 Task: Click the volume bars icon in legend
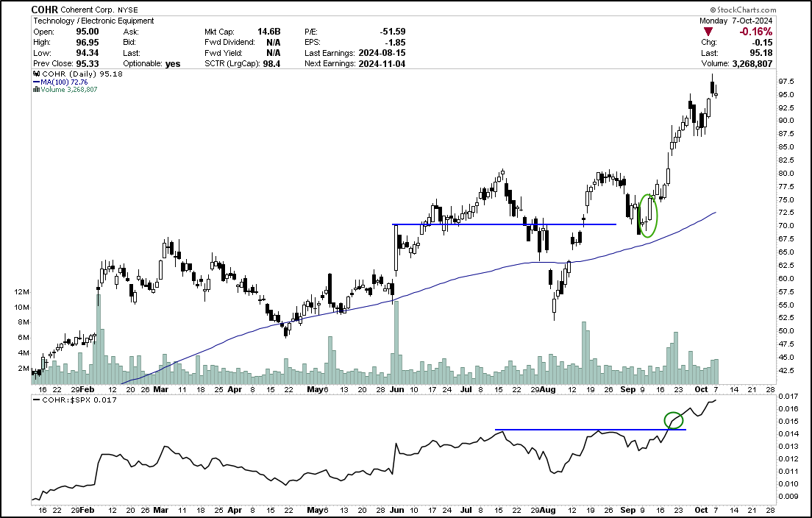36,90
